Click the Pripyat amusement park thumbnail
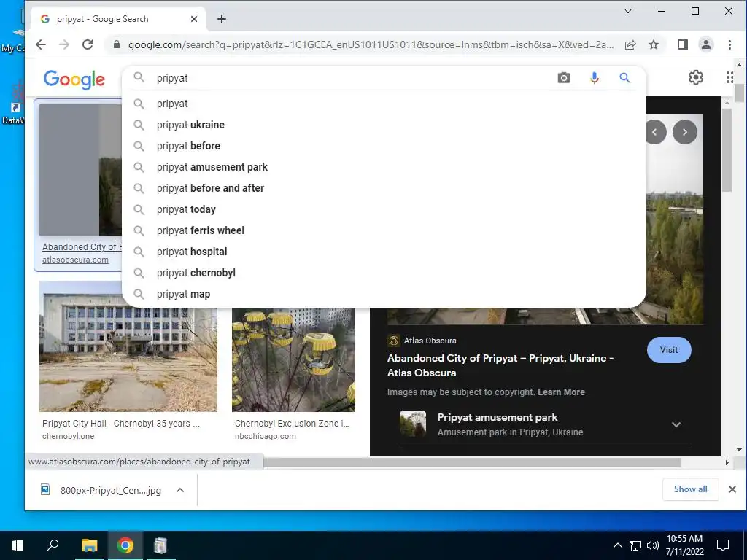747x560 pixels. tap(413, 424)
